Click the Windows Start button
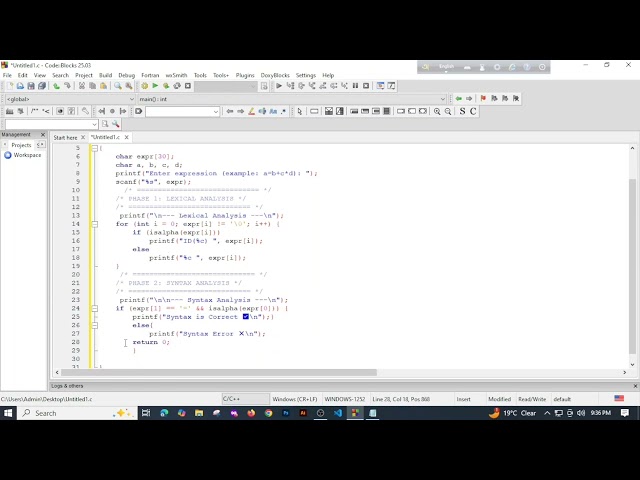Screen dimensions: 640x480 (8, 413)
